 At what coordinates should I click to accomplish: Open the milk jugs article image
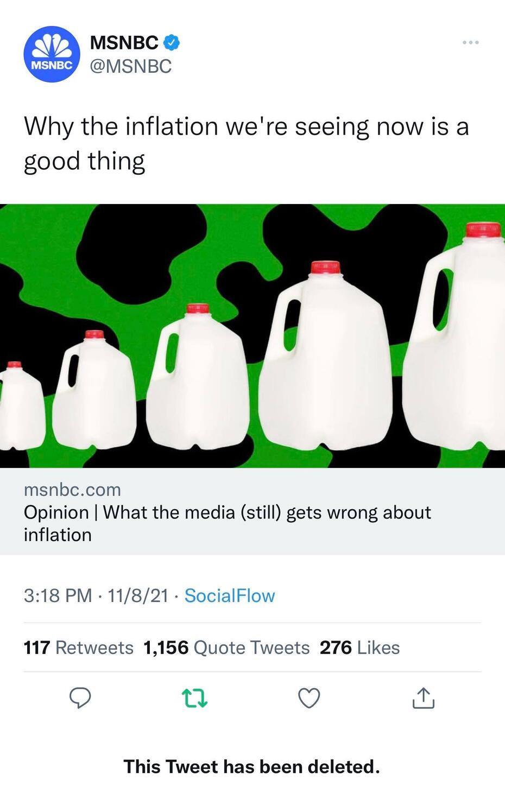pyautogui.click(x=252, y=335)
